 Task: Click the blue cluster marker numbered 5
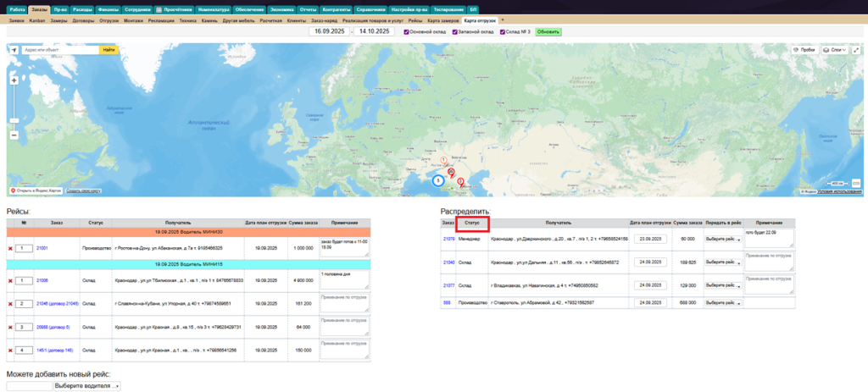[438, 179]
